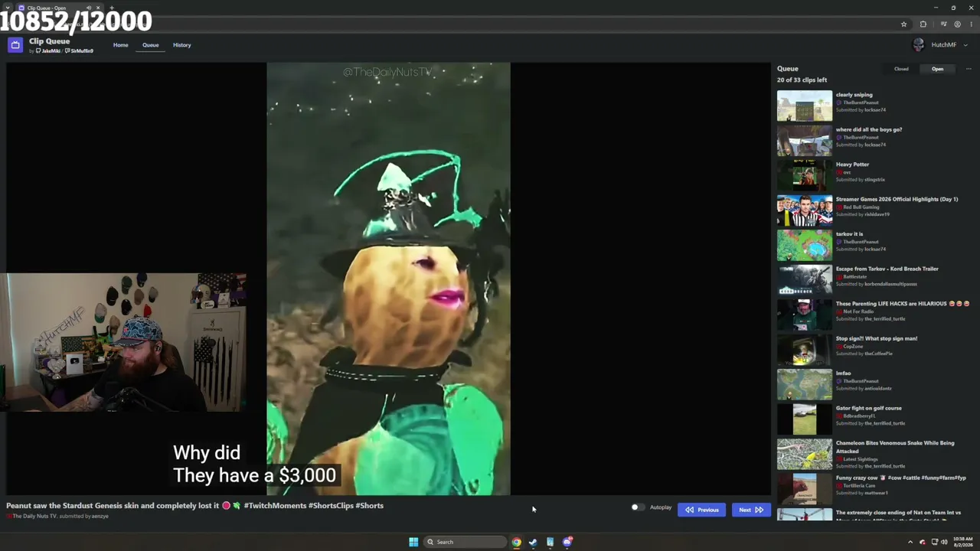Open the phone-shaped app icon in taskbar
The width and height of the screenshot is (980, 551).
(550, 542)
